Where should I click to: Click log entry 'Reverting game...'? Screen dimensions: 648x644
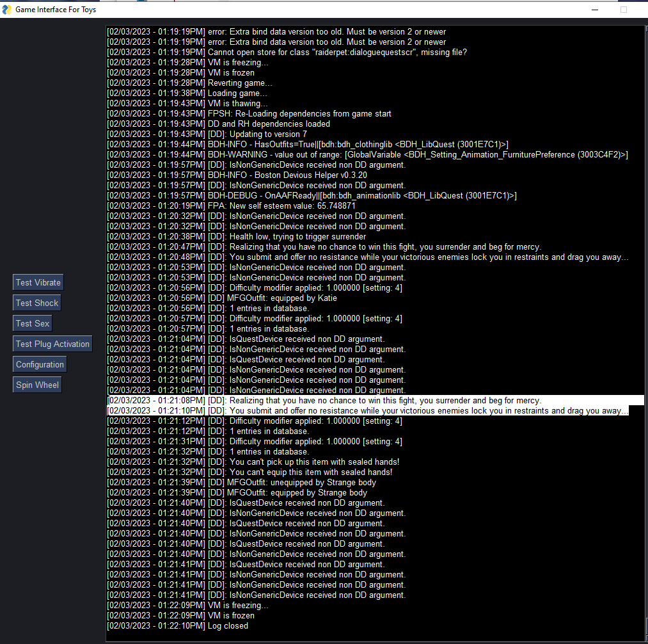(x=190, y=83)
